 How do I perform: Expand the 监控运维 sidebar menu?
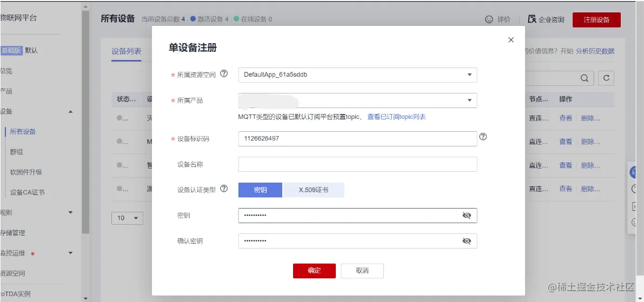(70, 253)
